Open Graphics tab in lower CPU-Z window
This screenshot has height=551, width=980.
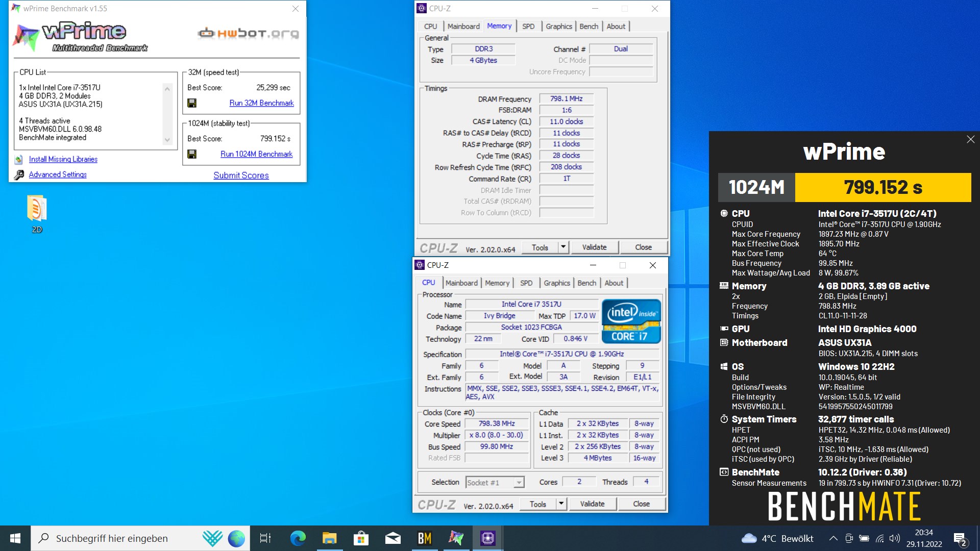(557, 283)
